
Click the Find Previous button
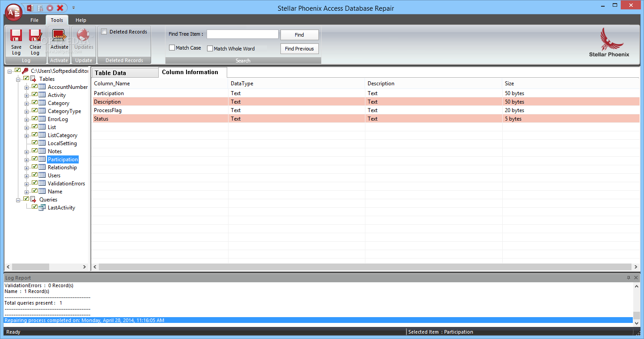pos(300,49)
